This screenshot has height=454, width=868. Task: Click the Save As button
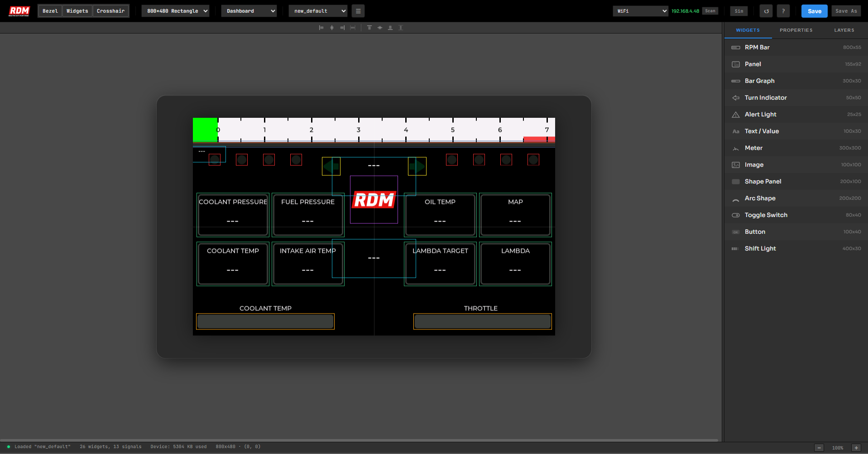[846, 11]
